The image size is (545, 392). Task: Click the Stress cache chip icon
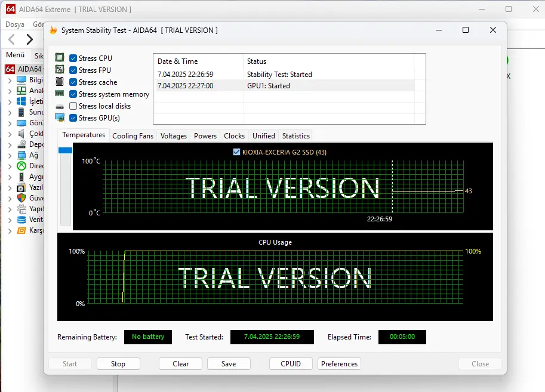point(60,82)
